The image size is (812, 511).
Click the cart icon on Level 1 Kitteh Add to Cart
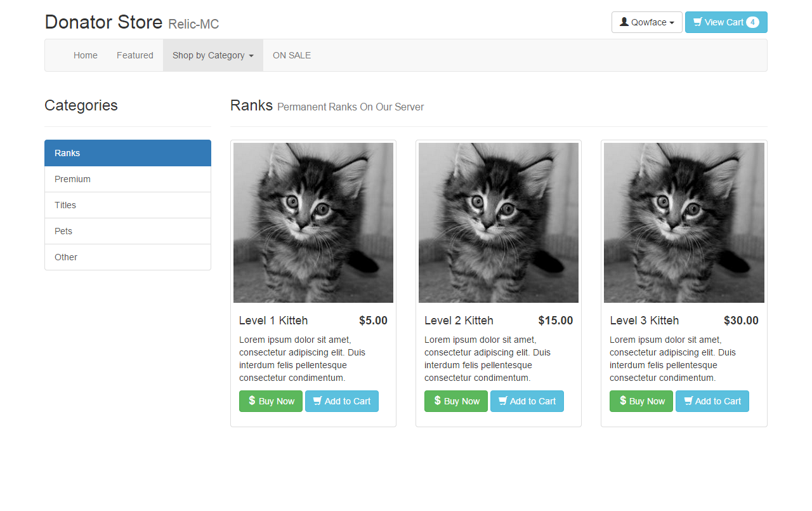pyautogui.click(x=317, y=401)
